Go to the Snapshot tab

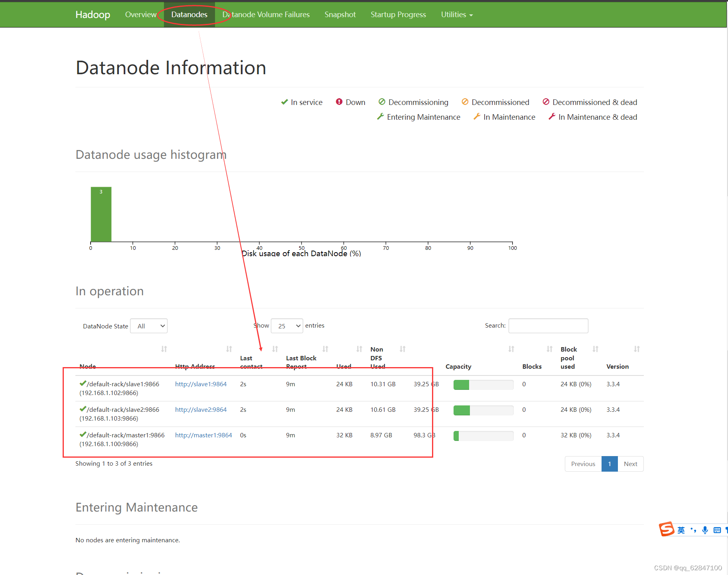(340, 15)
